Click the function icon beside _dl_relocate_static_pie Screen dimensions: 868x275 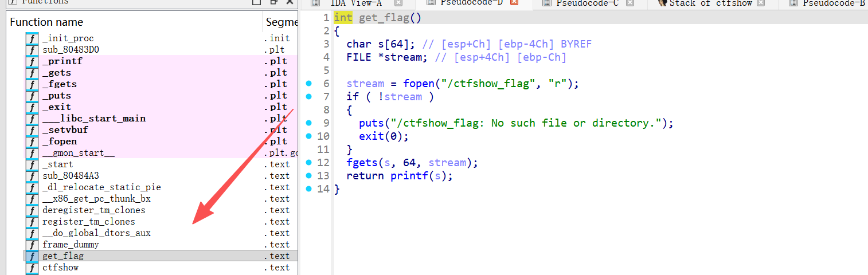point(32,187)
